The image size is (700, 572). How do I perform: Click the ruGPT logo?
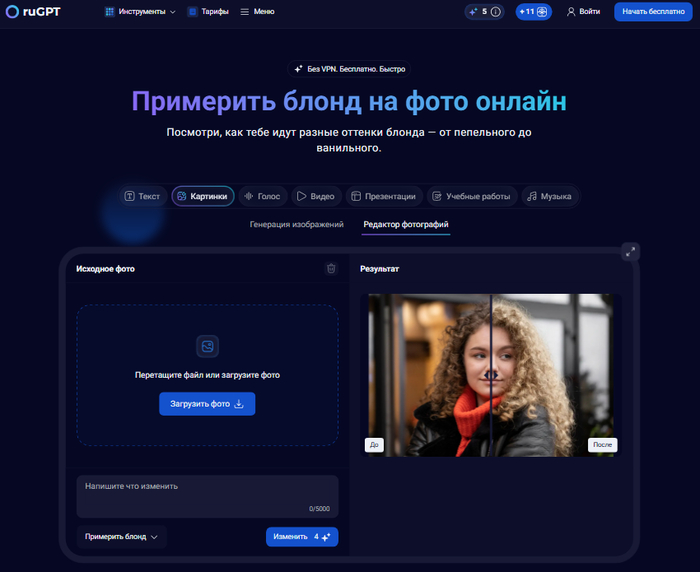36,12
